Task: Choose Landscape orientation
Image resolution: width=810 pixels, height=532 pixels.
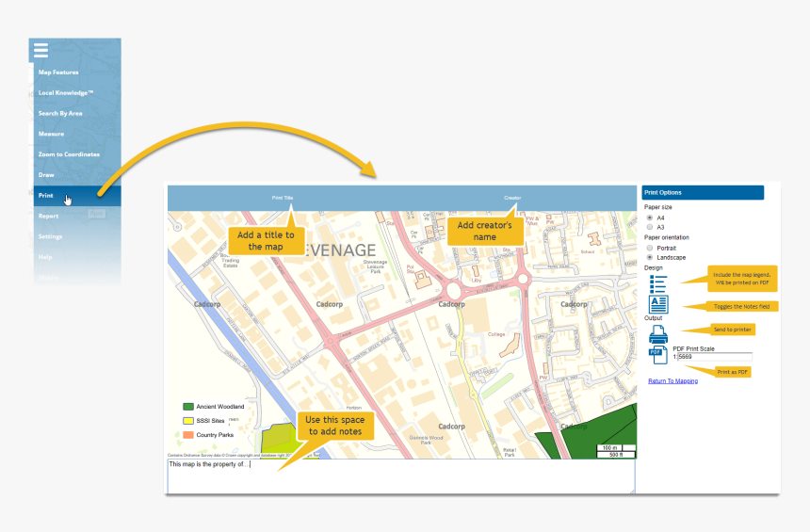Action: pos(649,257)
